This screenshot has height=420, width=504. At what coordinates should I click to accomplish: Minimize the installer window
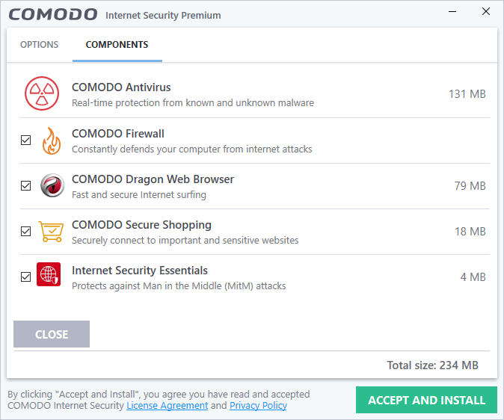pyautogui.click(x=452, y=12)
